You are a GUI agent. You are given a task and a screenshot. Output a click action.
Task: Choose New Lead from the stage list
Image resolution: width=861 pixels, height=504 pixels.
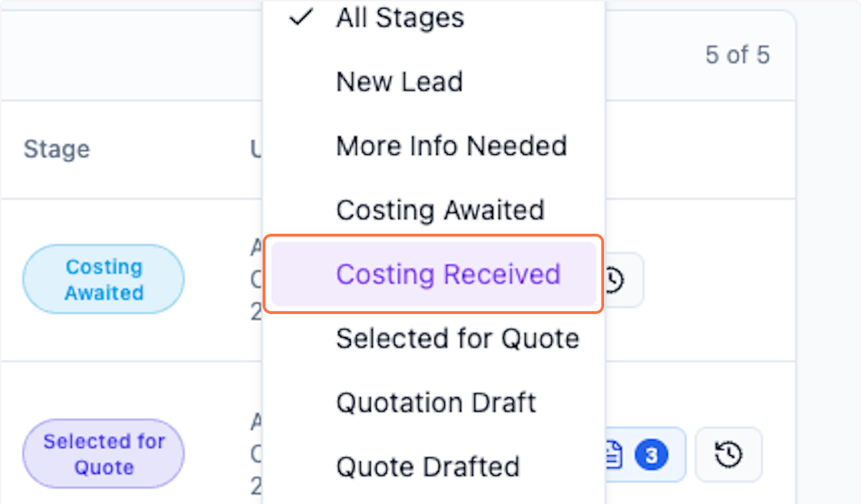(399, 82)
